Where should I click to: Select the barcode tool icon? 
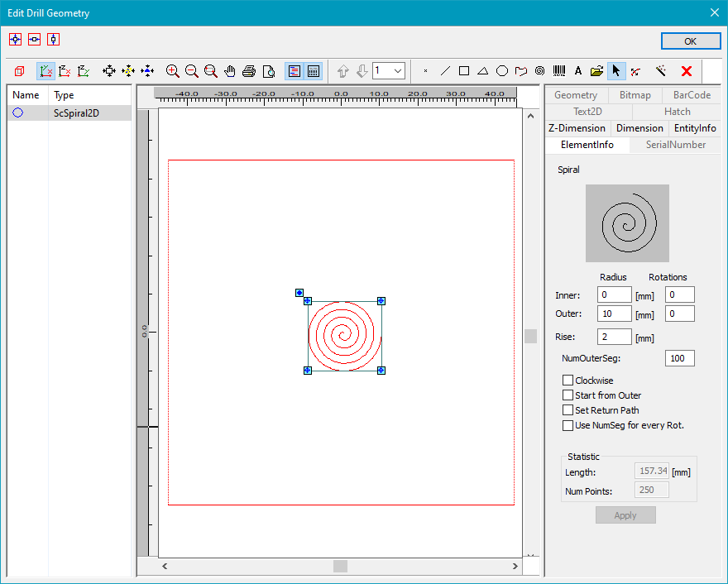pos(559,71)
